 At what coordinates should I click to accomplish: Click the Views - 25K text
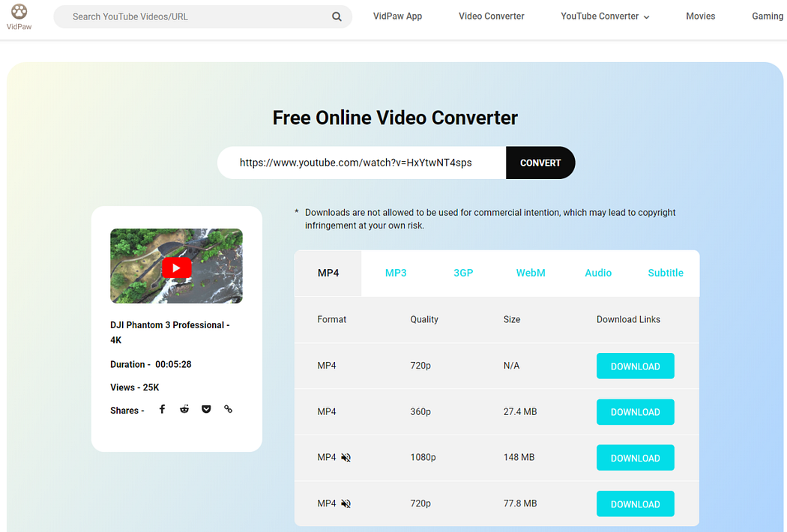(x=134, y=387)
